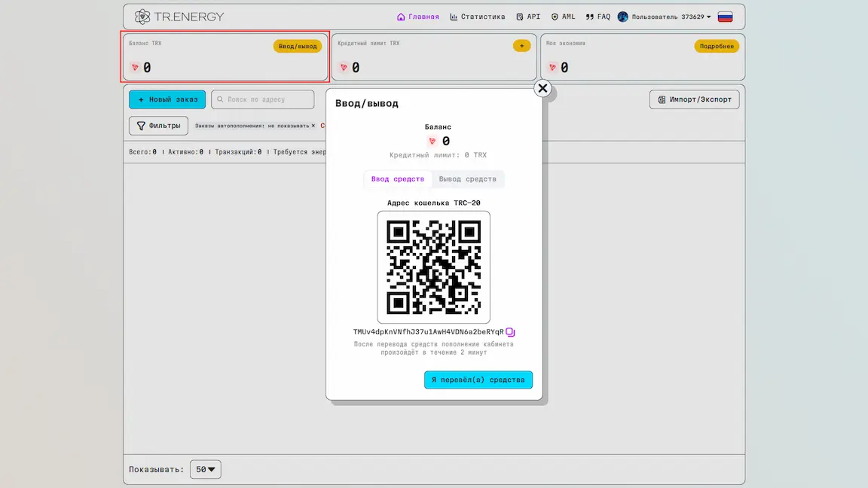Open the Фильтры filter panel
The image size is (868, 488).
point(158,126)
